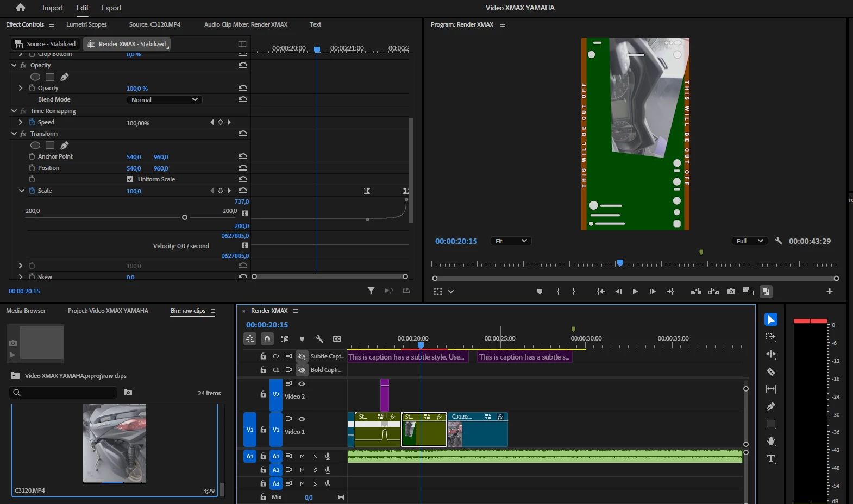This screenshot has width=853, height=504.
Task: Select the Slip tool
Action: point(770,389)
